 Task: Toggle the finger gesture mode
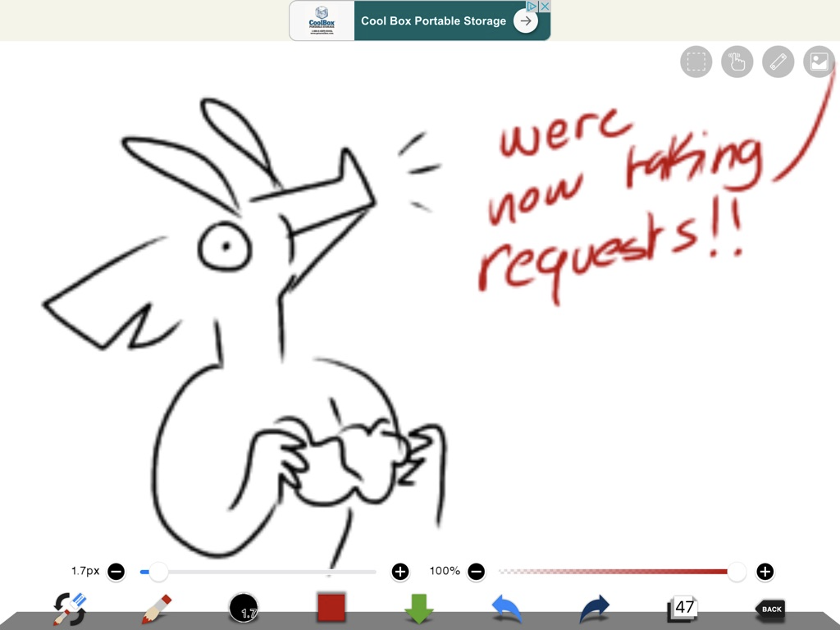(x=737, y=62)
